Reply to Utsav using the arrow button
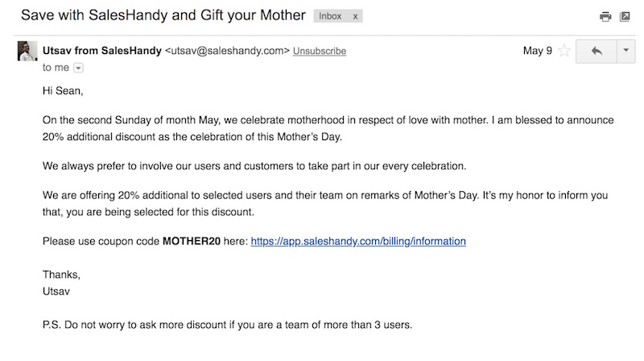Screen dimensions: 644x361 coord(597,51)
